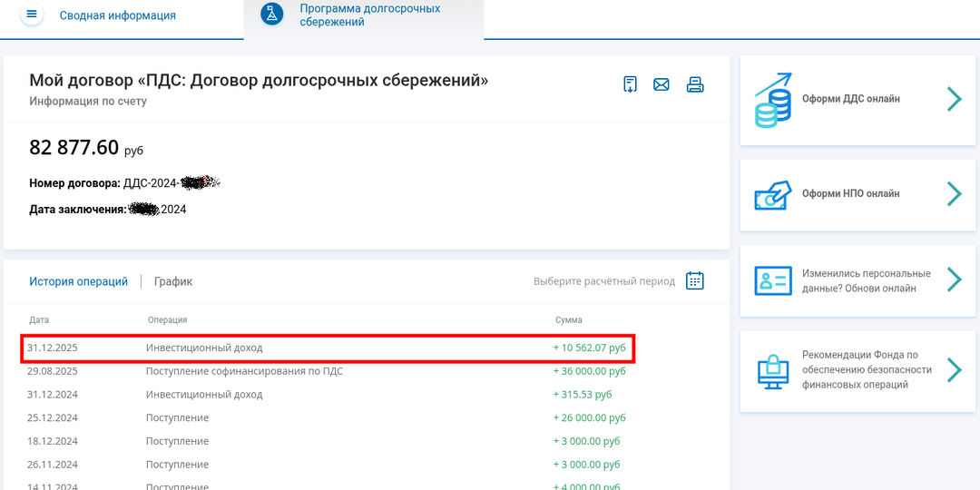Select the 29.08.2025 date cell

pos(53,371)
